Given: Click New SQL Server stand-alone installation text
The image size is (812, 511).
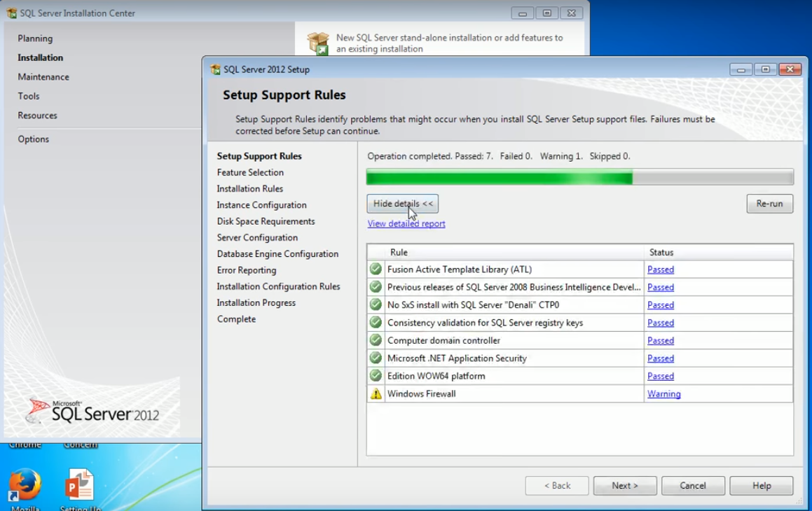Looking at the screenshot, I should [x=450, y=43].
